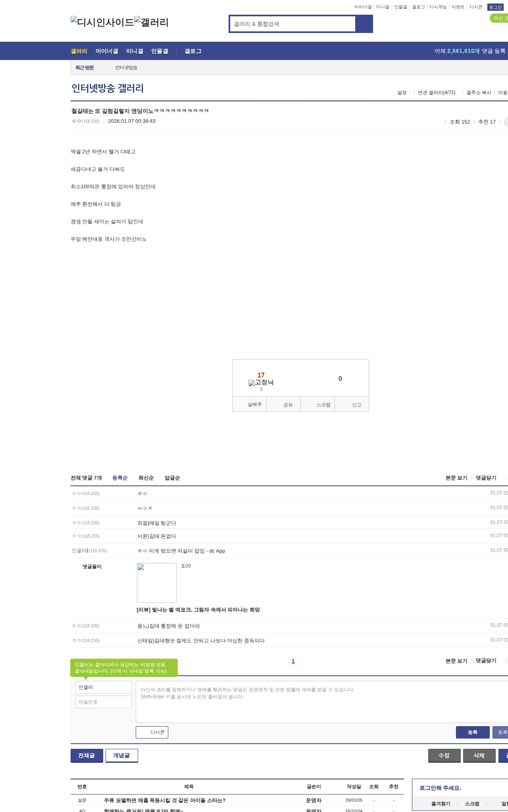508x812 pixels.
Task: Open 디시게임 top link
Action: tap(438, 7)
